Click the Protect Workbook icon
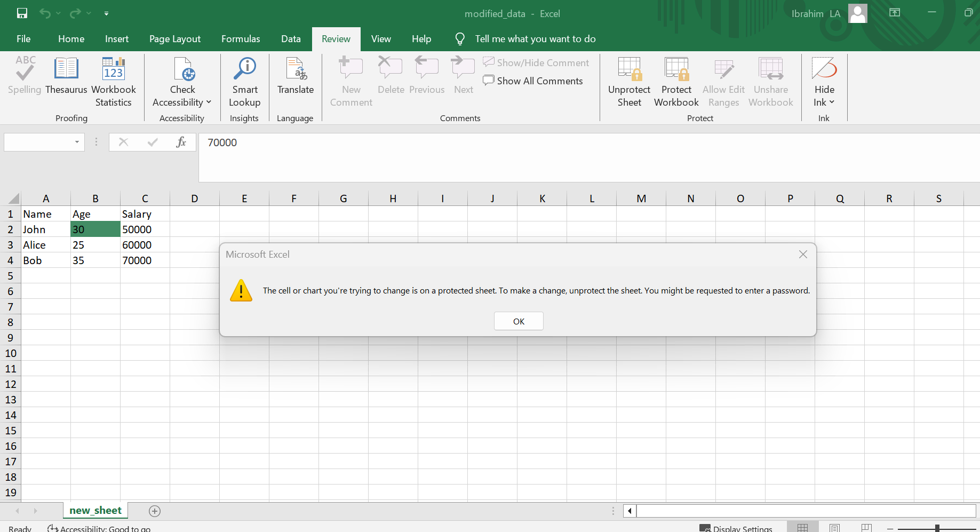The image size is (980, 532). [676, 69]
